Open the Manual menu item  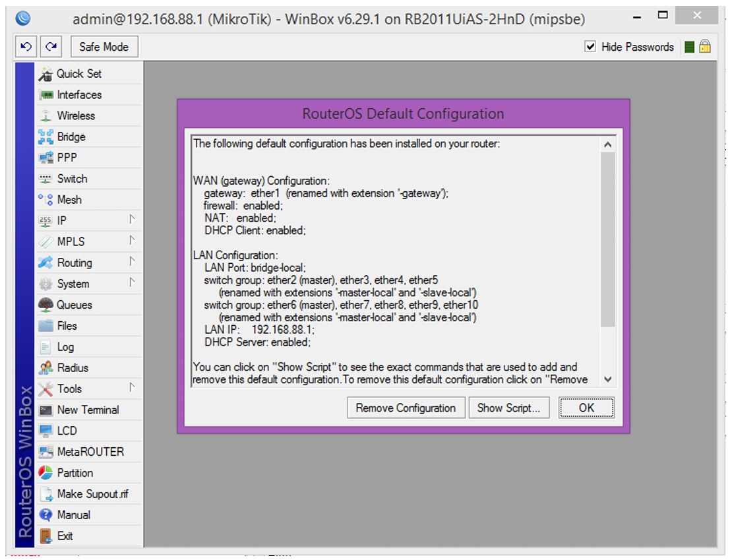click(x=89, y=515)
